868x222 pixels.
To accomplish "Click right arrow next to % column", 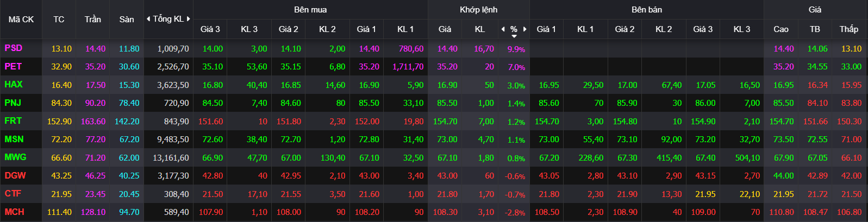I will [x=525, y=29].
